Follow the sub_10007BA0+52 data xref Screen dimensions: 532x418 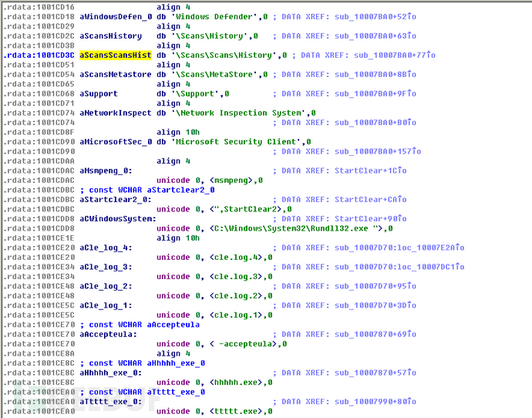point(375,17)
